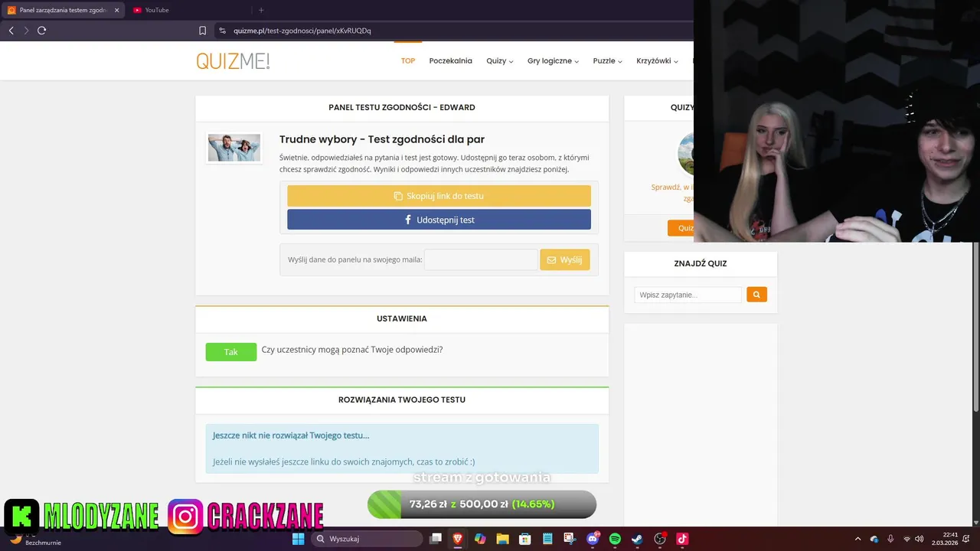Click the browser forward arrow
This screenshot has height=551, width=980.
[x=26, y=31]
